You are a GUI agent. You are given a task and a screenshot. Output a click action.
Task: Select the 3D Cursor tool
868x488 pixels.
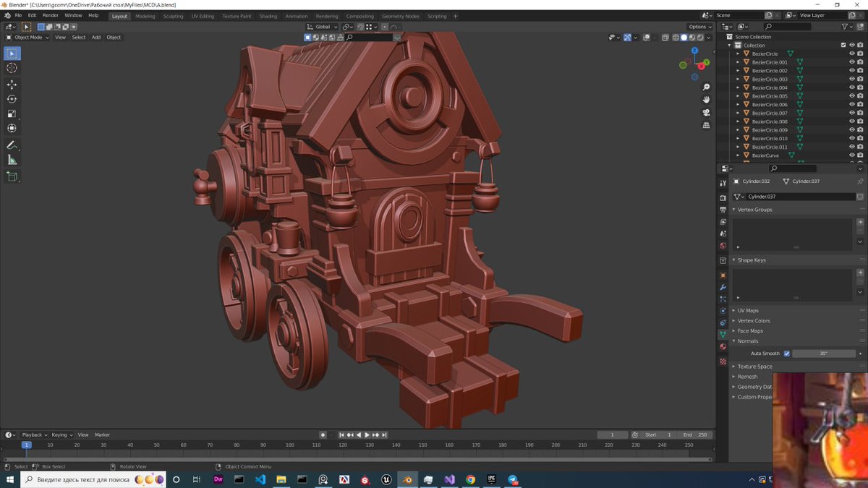(x=12, y=68)
